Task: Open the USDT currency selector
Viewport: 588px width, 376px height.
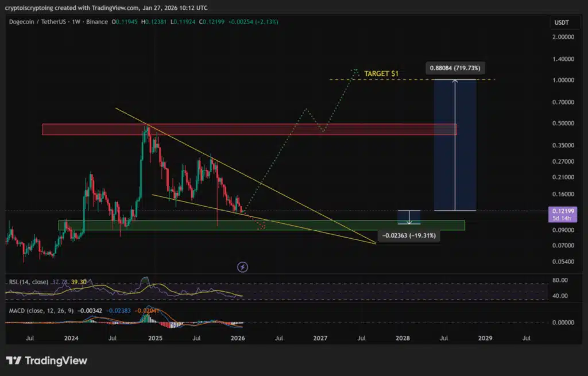Action: pos(560,22)
